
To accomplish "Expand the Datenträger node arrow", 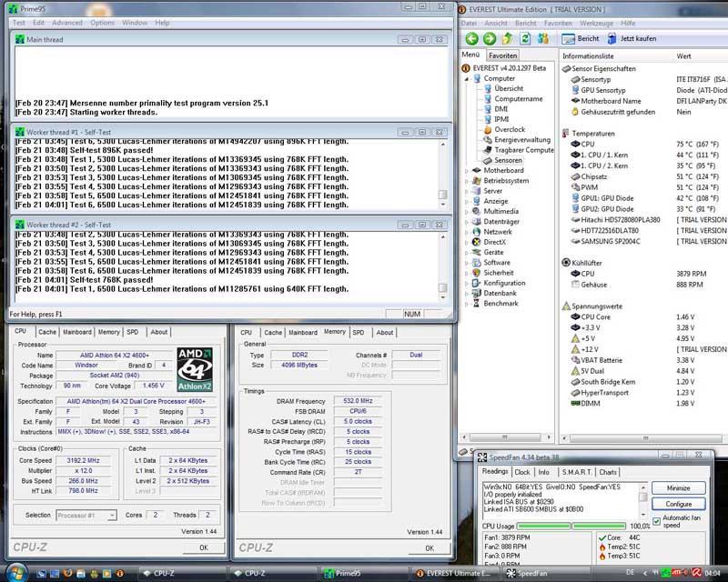I will tap(467, 222).
